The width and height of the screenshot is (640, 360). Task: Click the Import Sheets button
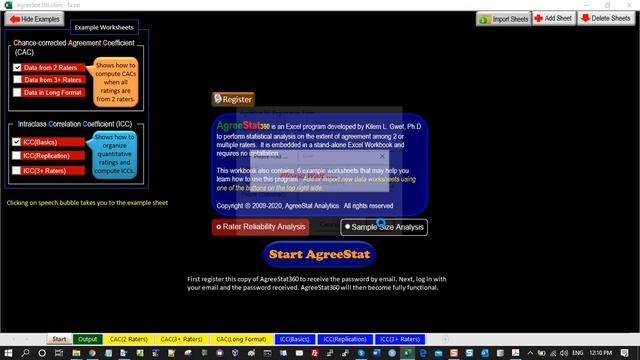point(503,19)
